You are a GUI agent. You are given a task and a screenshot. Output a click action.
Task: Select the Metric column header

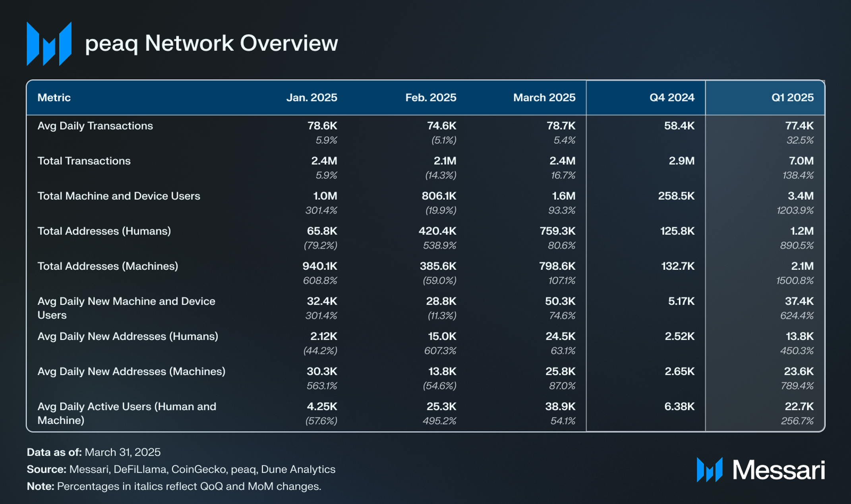pos(54,98)
